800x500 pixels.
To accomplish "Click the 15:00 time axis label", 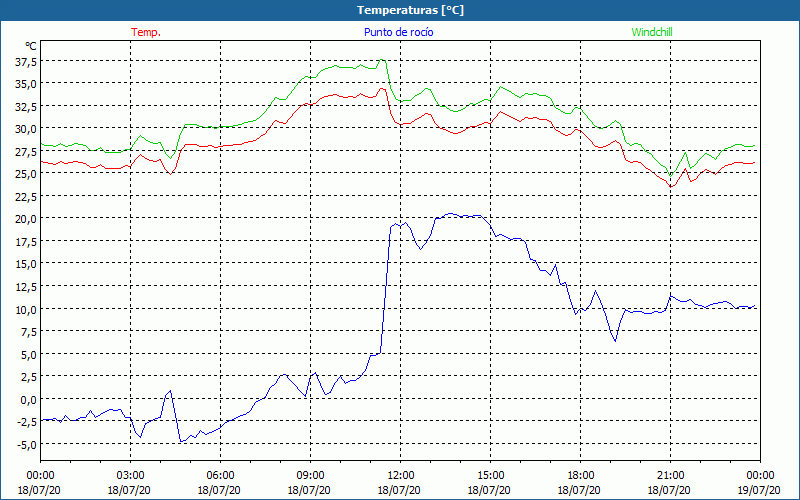I will [491, 476].
